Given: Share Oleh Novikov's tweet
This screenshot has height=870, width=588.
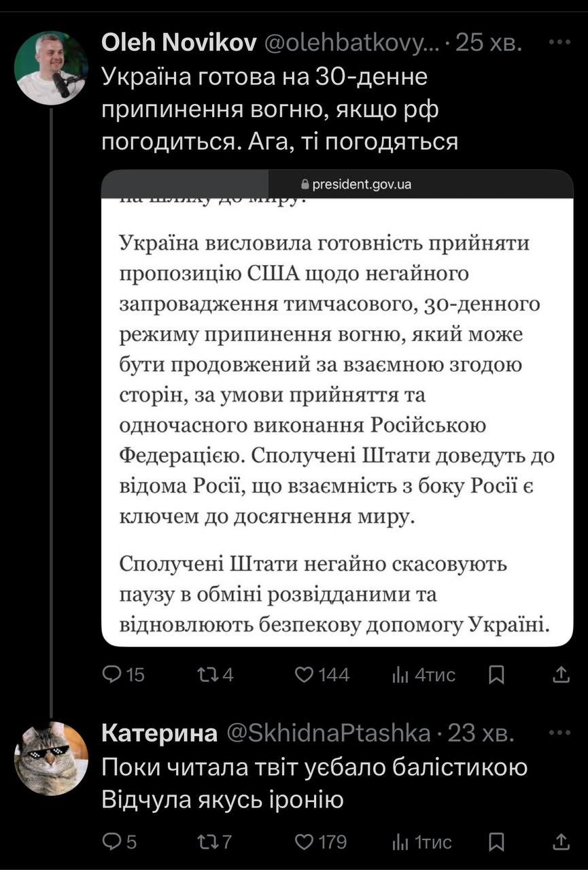Looking at the screenshot, I should pos(561,674).
